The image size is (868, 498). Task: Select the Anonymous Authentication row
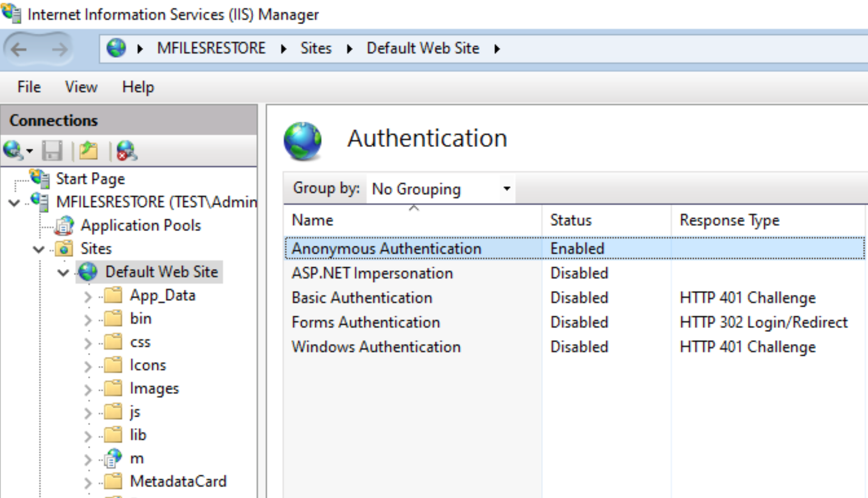pos(575,248)
